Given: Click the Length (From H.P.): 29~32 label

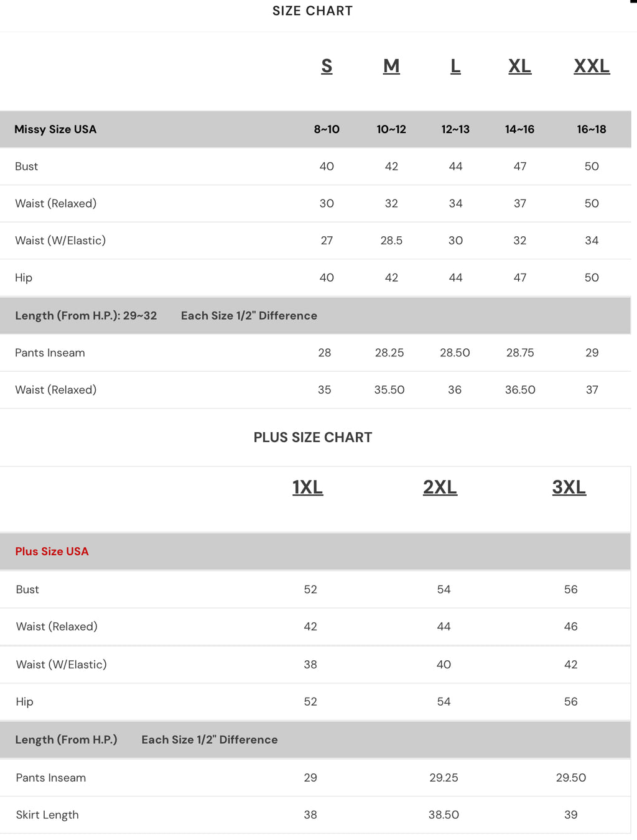Looking at the screenshot, I should (x=86, y=316).
